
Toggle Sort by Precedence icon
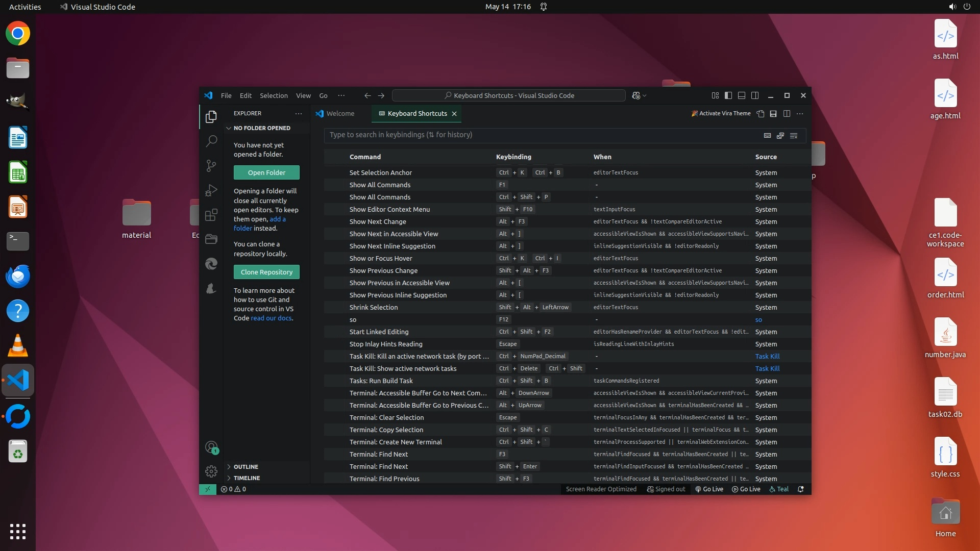pyautogui.click(x=780, y=135)
